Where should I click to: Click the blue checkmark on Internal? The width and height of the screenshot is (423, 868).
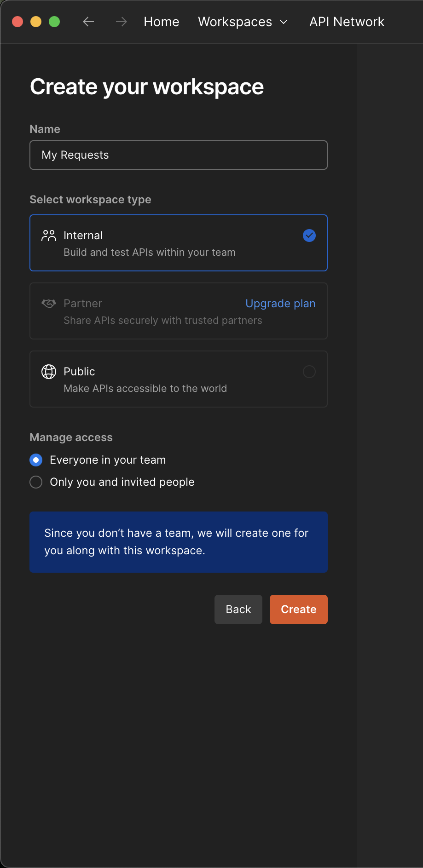pyautogui.click(x=309, y=236)
